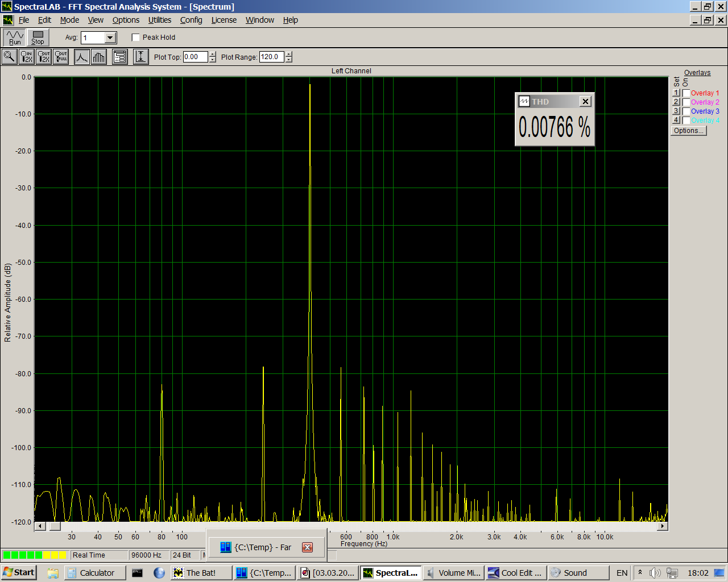This screenshot has width=728, height=582.
Task: Click the Zoom In 2X icon
Action: click(27, 57)
